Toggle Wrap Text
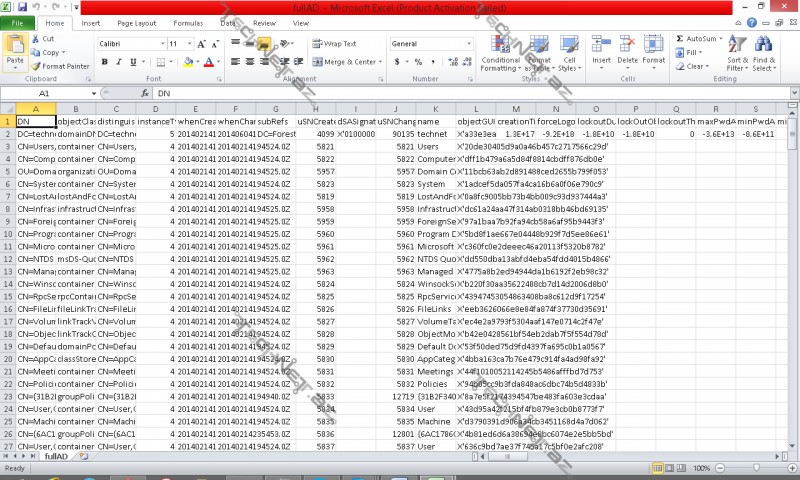 (335, 44)
